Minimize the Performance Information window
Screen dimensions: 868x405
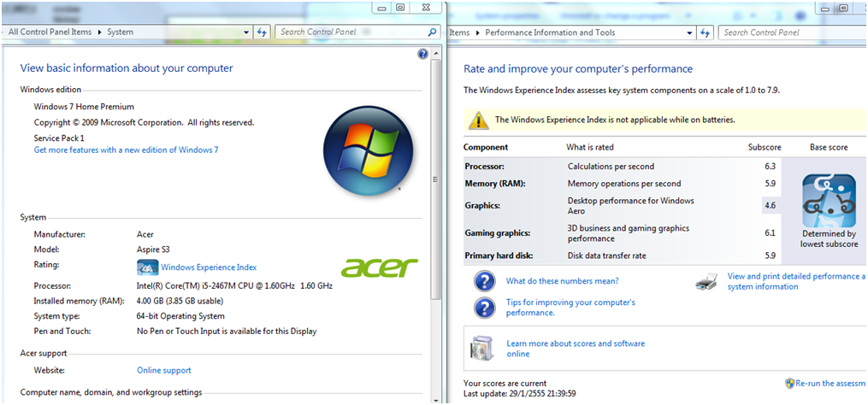pos(825,8)
